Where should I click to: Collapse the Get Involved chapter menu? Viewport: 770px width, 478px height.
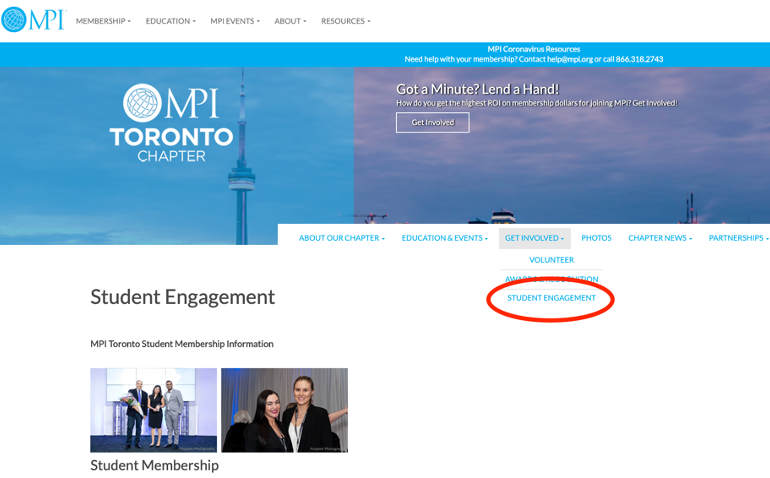pyautogui.click(x=534, y=238)
